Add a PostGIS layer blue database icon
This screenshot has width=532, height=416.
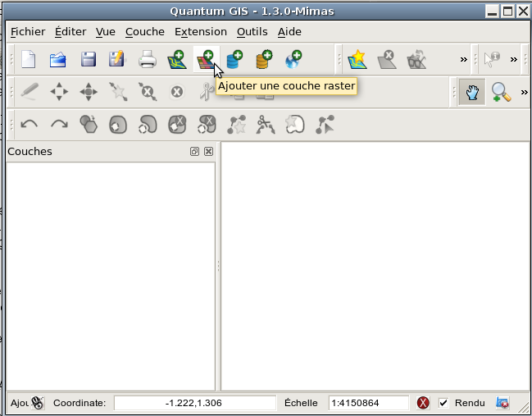pyautogui.click(x=234, y=59)
